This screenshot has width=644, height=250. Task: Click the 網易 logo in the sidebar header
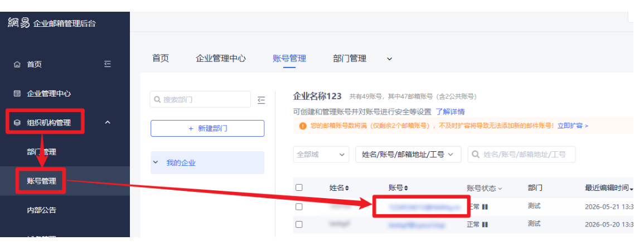[18, 23]
